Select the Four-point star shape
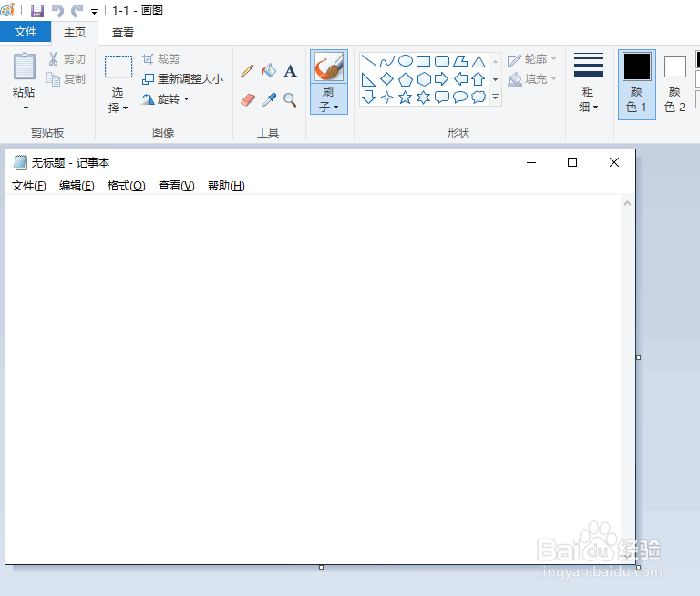The image size is (700, 596). [387, 97]
